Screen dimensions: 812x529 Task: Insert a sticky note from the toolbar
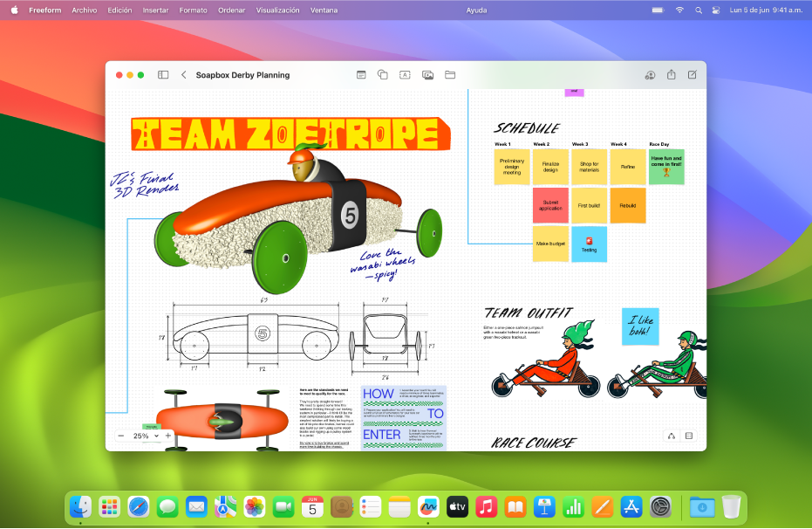click(x=360, y=75)
